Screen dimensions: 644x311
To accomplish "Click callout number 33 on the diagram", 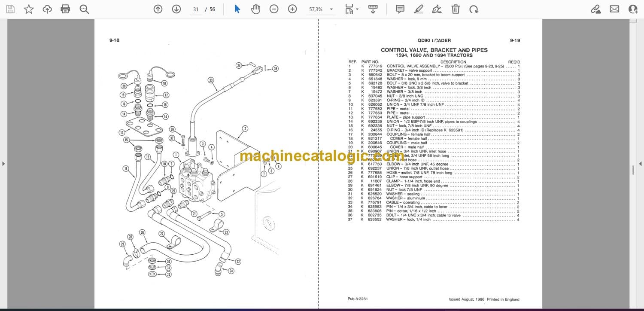I will [x=211, y=80].
